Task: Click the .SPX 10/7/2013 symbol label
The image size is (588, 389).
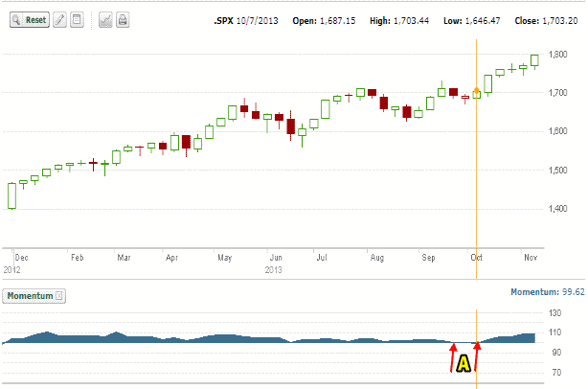Action: coord(246,21)
